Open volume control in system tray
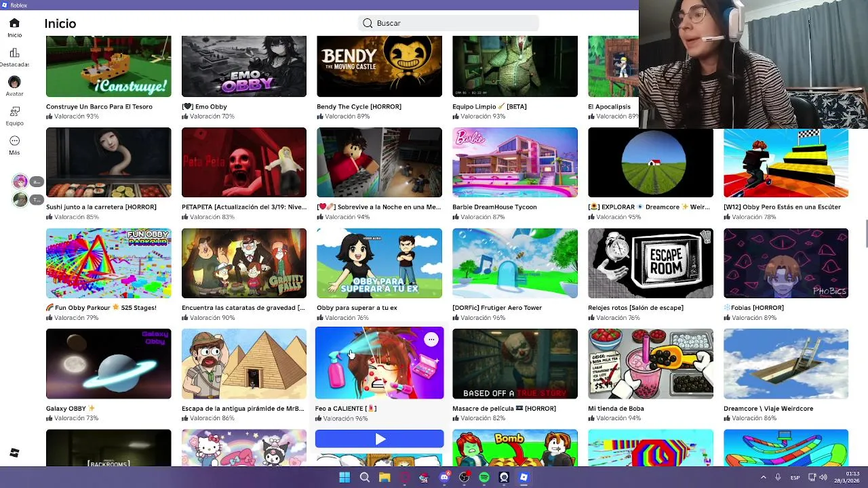The height and width of the screenshot is (488, 868). 824,477
